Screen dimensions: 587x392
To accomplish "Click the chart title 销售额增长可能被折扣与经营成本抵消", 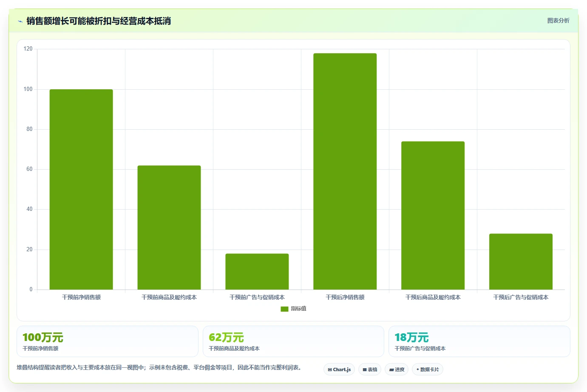I will (99, 21).
